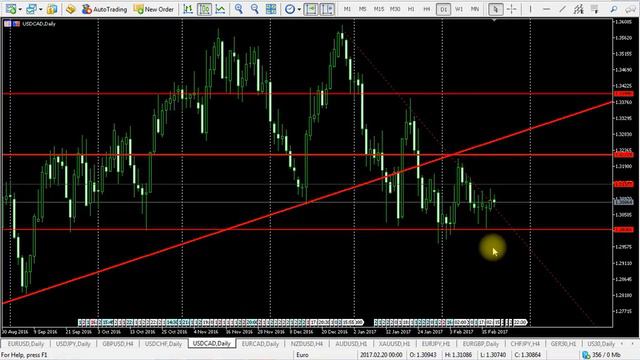Zoom in on the chart
640x360 pixels.
(239, 9)
